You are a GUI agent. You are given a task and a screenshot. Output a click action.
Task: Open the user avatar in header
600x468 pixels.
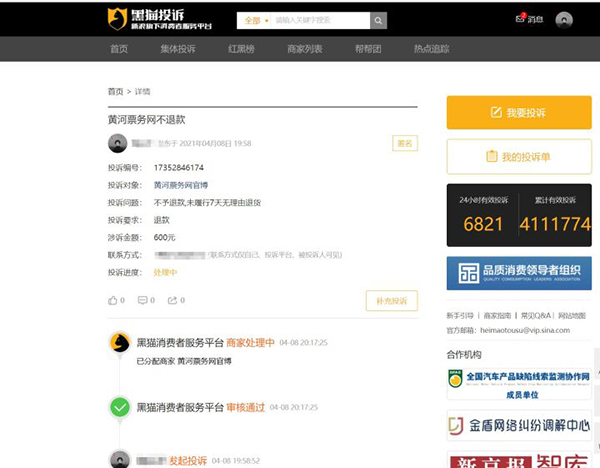[x=564, y=20]
